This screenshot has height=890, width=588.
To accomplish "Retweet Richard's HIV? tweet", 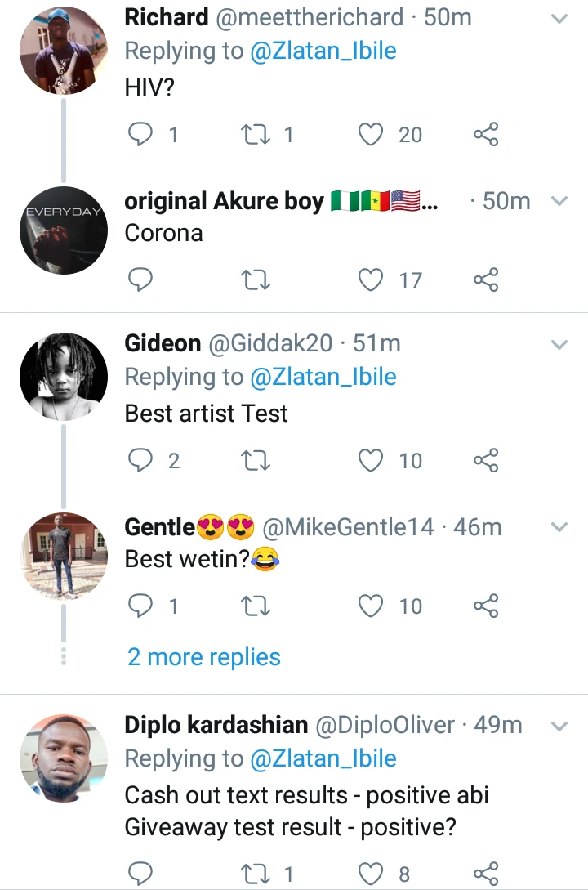I will tap(256, 134).
